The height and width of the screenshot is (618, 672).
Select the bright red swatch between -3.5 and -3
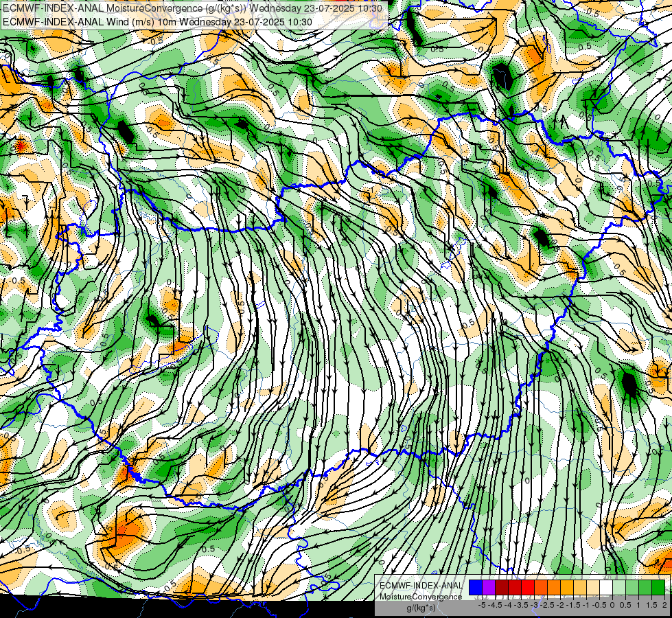[x=528, y=588]
